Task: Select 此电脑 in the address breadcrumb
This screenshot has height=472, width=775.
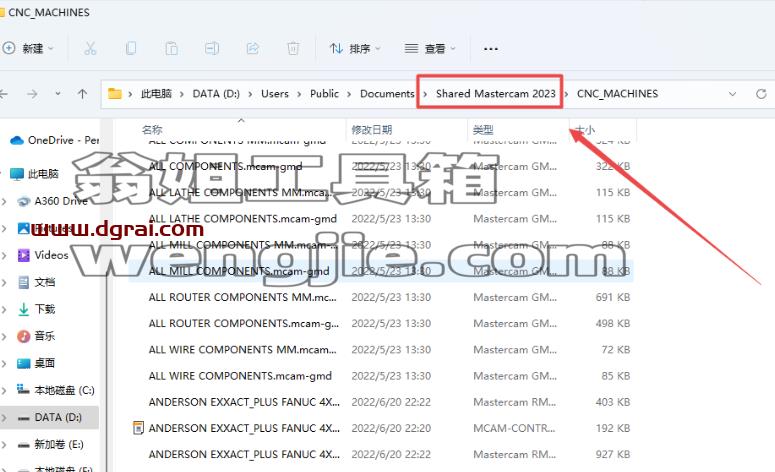Action: coord(156,93)
